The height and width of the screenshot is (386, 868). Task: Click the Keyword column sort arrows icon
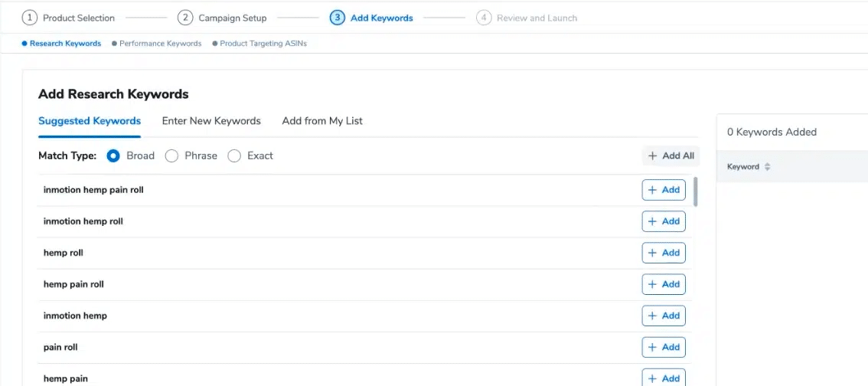[768, 167]
